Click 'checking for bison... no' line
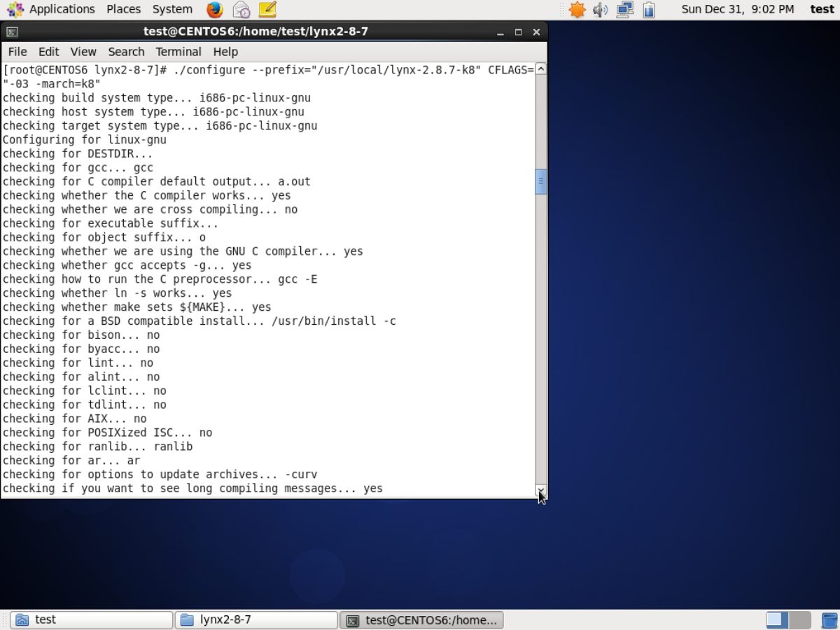The image size is (840, 630). (x=81, y=335)
